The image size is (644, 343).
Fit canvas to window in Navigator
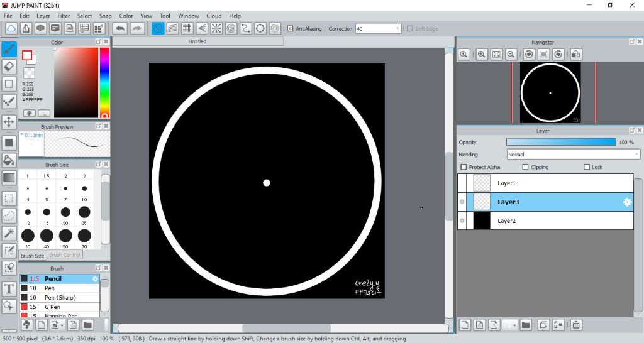point(497,54)
